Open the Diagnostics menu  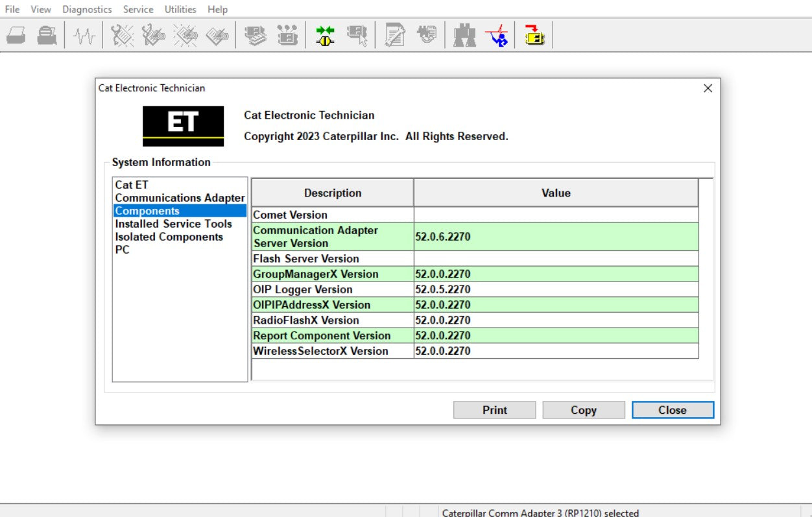click(x=87, y=9)
